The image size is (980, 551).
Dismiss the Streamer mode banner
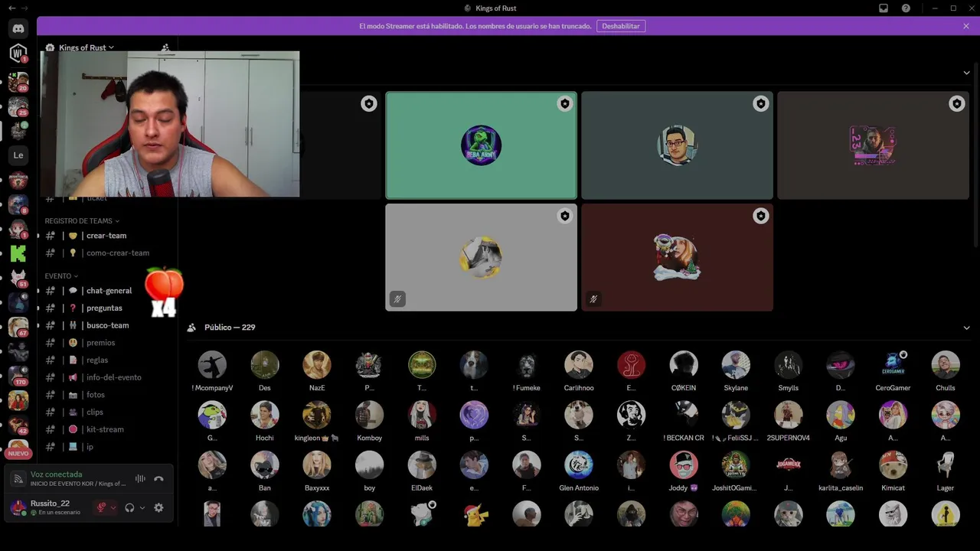tap(966, 26)
